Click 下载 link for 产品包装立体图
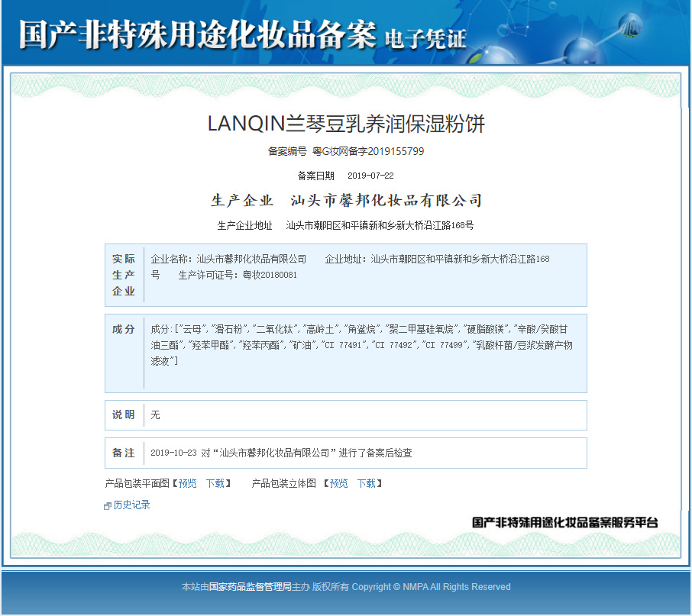692x616 pixels. pyautogui.click(x=367, y=483)
